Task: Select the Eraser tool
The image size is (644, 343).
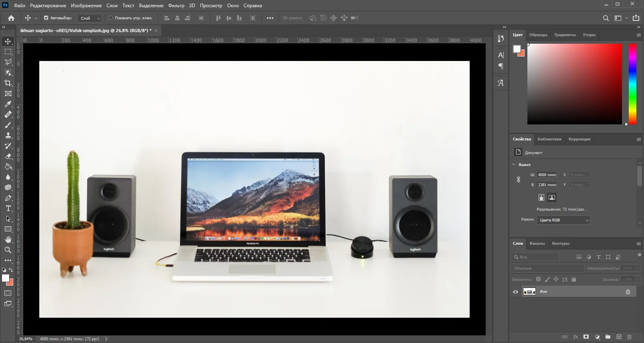Action: (8, 156)
